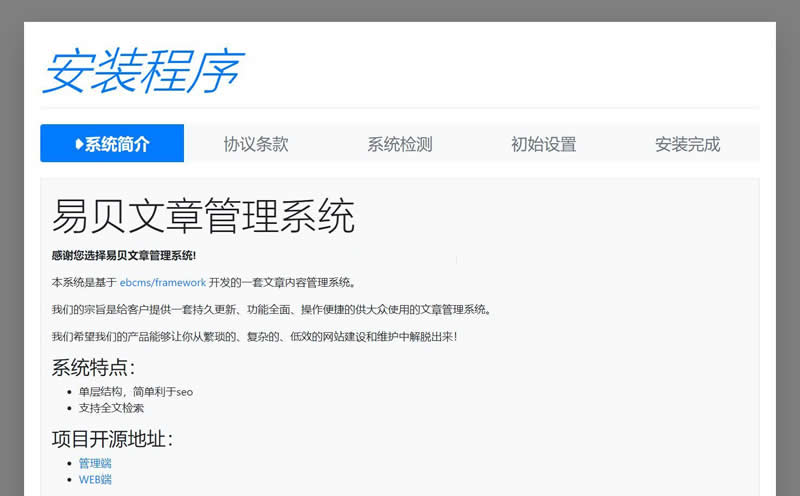Click the 系统特点 section heading
This screenshot has width=800, height=496.
coord(93,367)
